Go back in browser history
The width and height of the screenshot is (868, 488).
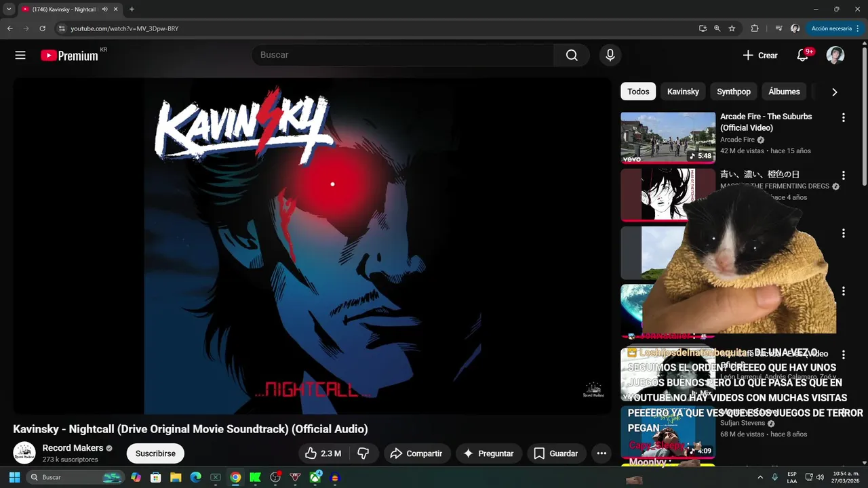(9, 28)
